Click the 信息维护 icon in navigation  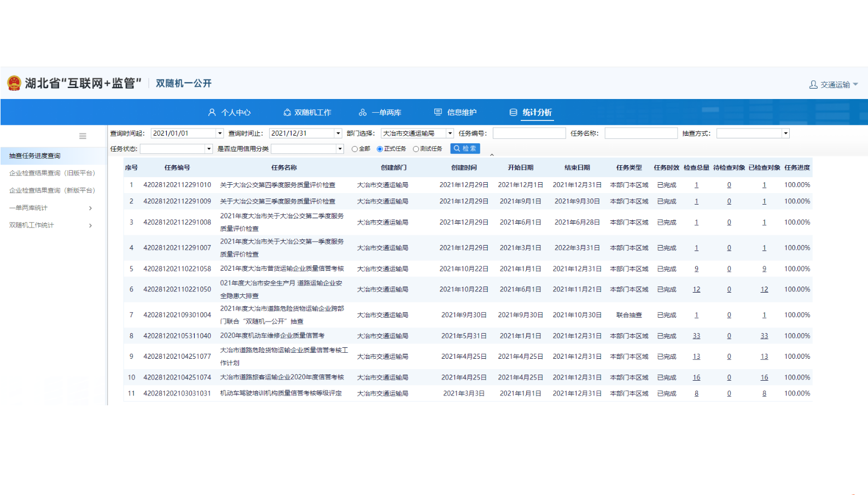coord(438,112)
